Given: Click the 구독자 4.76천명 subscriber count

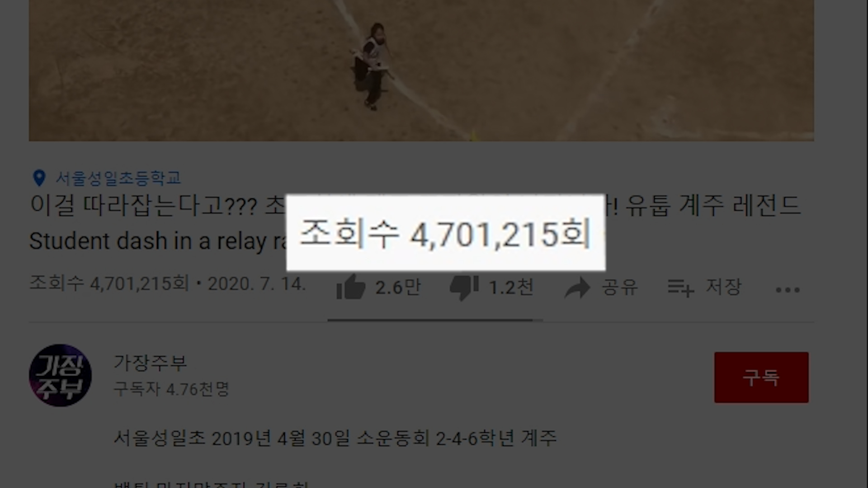Looking at the screenshot, I should pos(171,389).
